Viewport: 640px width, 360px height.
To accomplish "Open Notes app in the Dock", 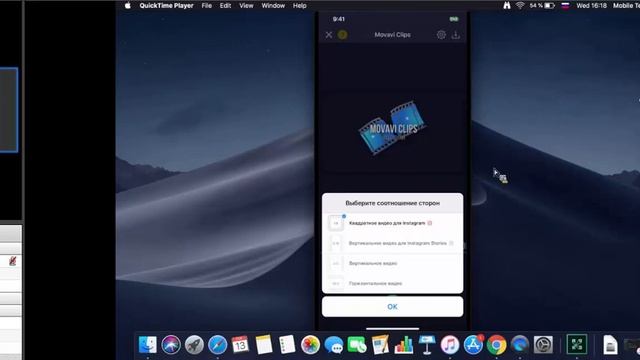I will click(264, 345).
